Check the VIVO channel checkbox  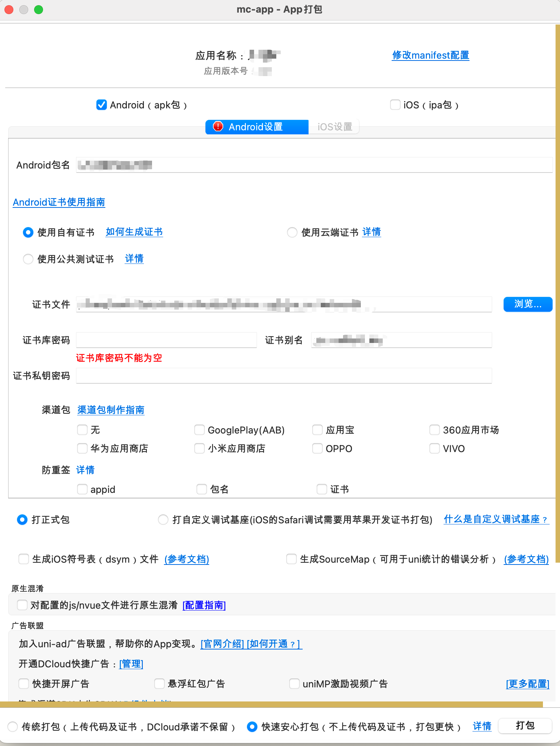[x=435, y=448]
